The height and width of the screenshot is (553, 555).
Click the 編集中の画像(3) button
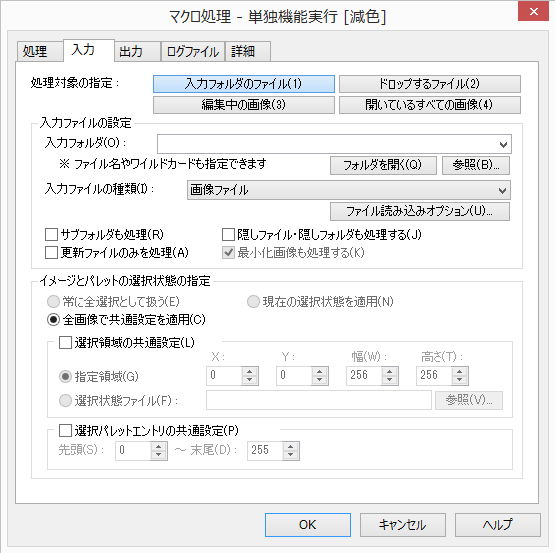coord(244,105)
